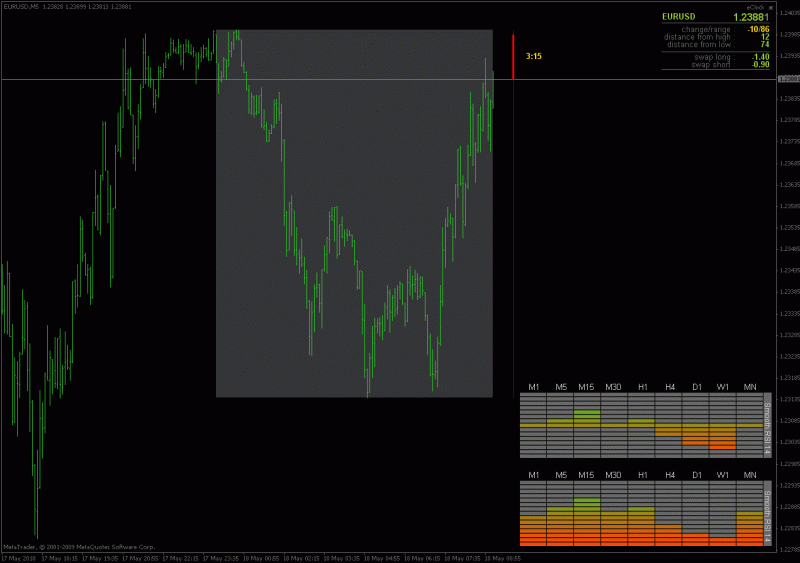The image size is (800, 563).
Task: Click MN label in lower Smooth RSI panel
Action: point(750,475)
